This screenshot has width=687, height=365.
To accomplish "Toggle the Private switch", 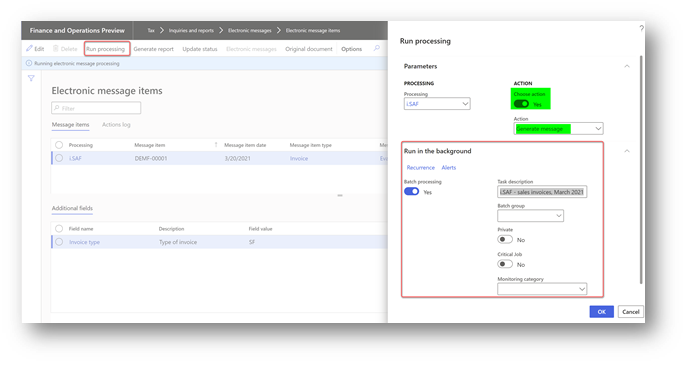I will coord(505,239).
